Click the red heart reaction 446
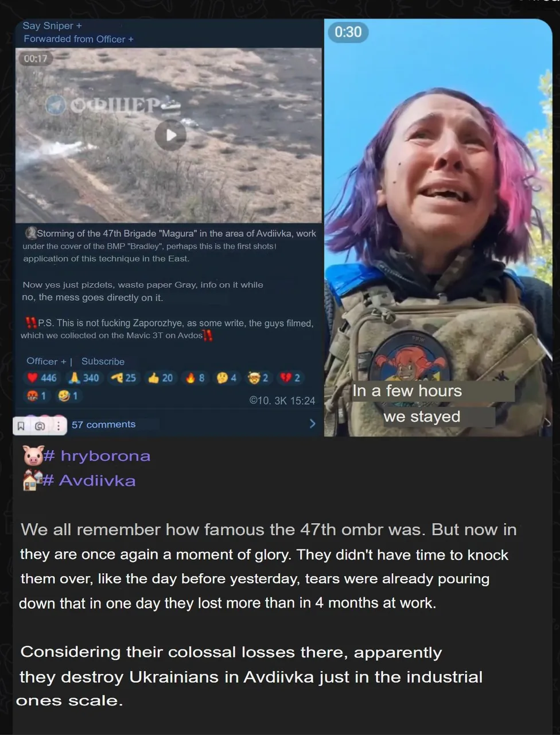The image size is (560, 735). (42, 378)
